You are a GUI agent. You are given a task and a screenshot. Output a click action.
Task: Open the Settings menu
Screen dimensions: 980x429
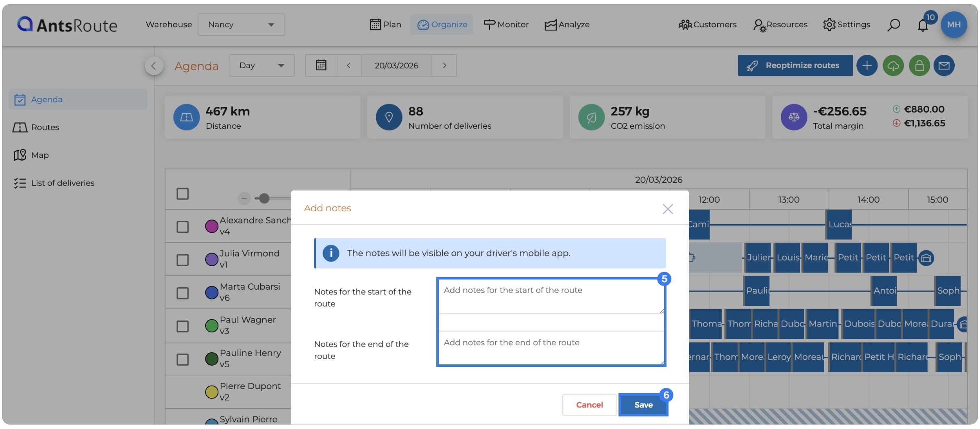click(x=847, y=25)
